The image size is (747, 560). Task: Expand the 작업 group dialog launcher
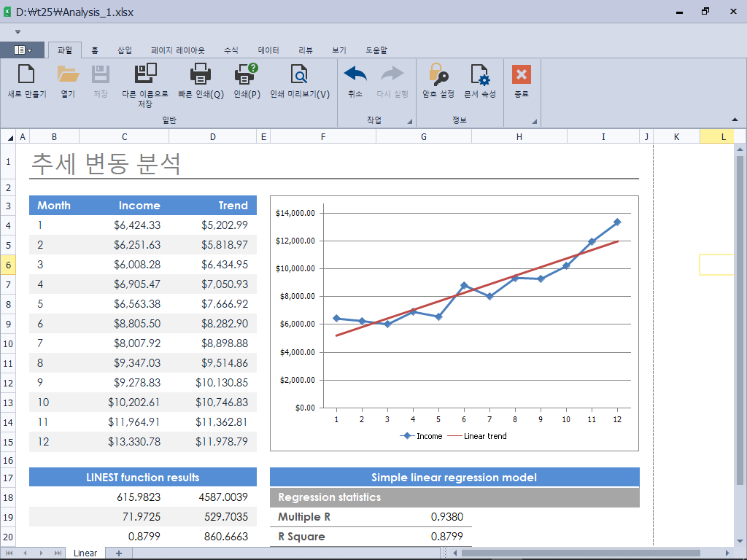pyautogui.click(x=409, y=122)
